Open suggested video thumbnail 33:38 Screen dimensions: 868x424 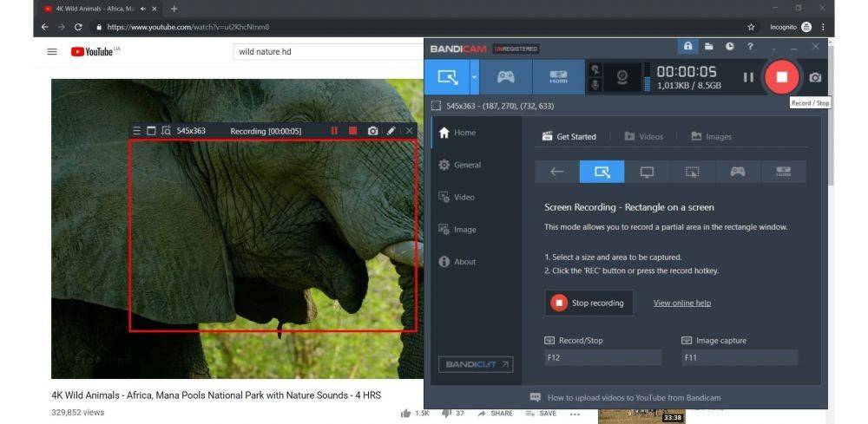click(x=641, y=416)
